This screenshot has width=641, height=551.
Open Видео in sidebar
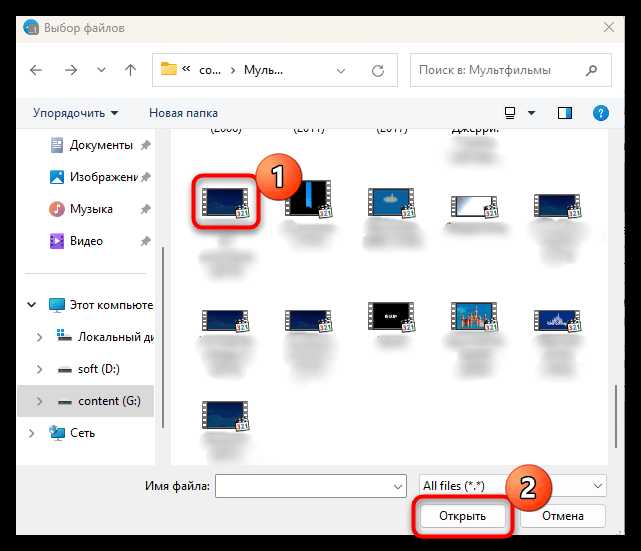76,241
